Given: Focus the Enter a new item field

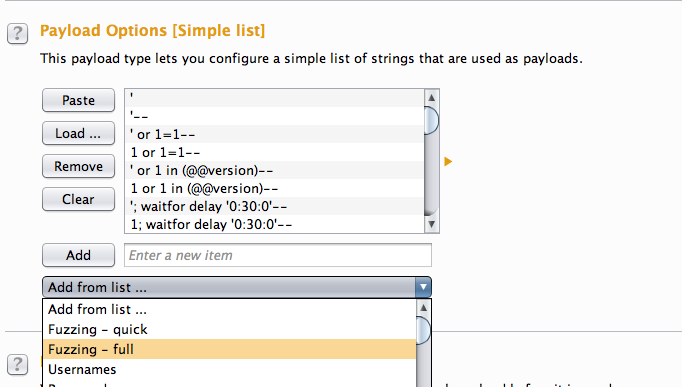Looking at the screenshot, I should [278, 255].
